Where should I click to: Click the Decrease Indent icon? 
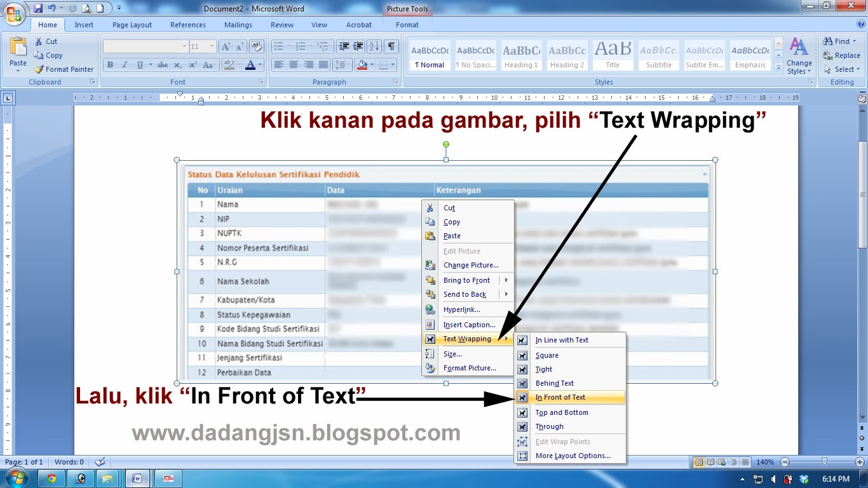pos(344,46)
